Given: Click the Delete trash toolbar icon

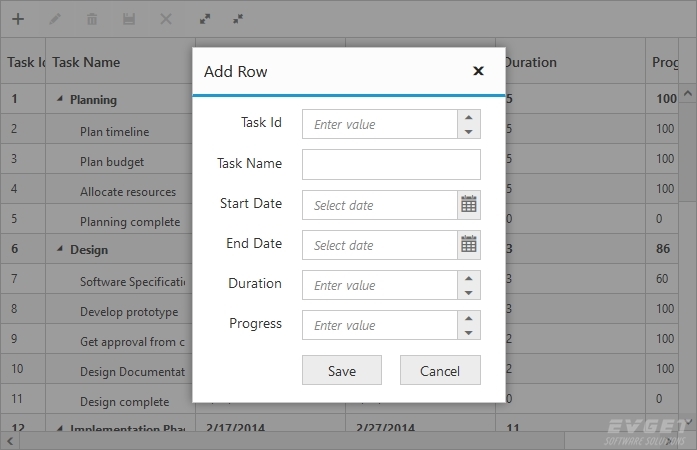Looking at the screenshot, I should (92, 19).
